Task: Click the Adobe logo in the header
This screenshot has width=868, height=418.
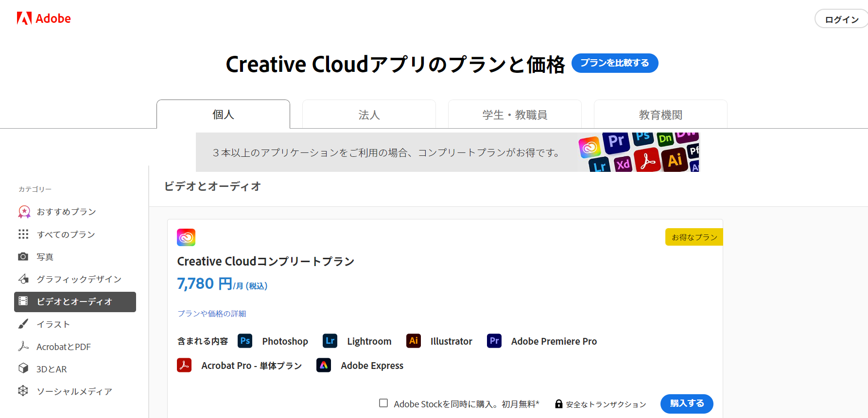Action: 44,18
